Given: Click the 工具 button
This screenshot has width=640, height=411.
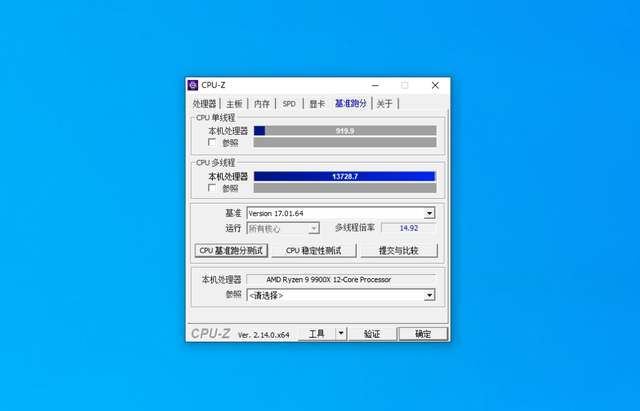Looking at the screenshot, I should pos(317,334).
